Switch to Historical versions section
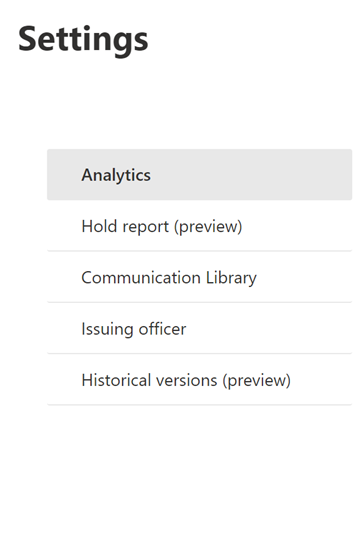The width and height of the screenshot is (362, 549). (200, 380)
